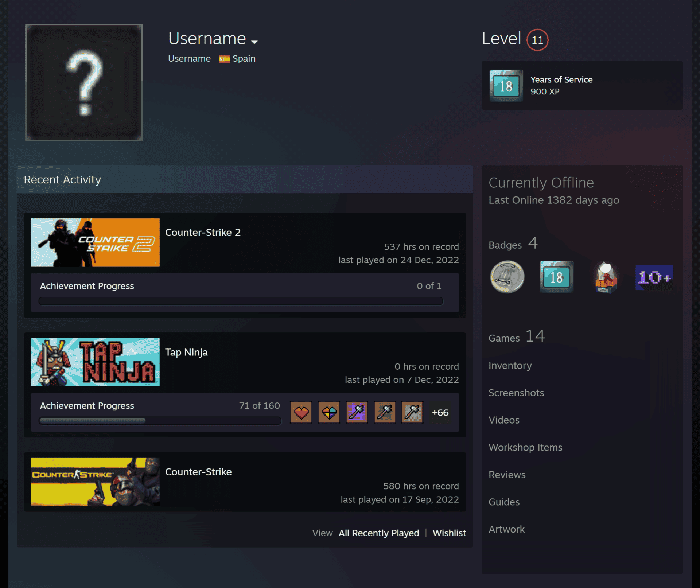Viewport: 700px width, 588px height.
Task: Show the +66 more achievements
Action: [x=440, y=413]
